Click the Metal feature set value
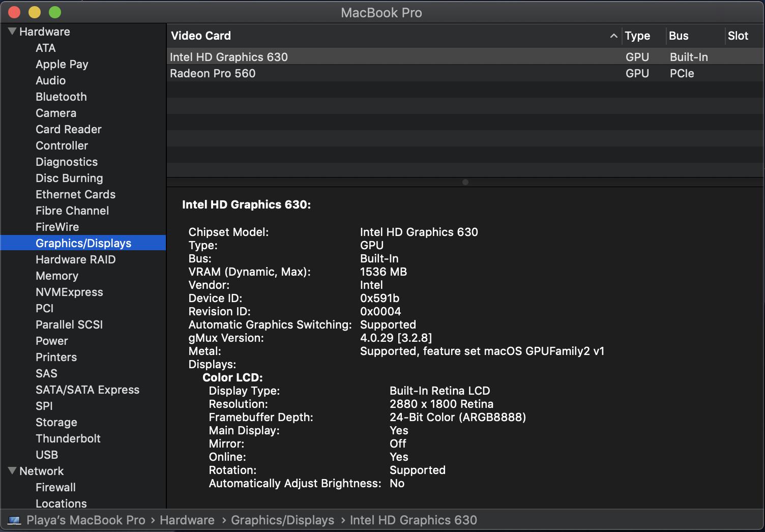This screenshot has width=765, height=532. tap(482, 351)
